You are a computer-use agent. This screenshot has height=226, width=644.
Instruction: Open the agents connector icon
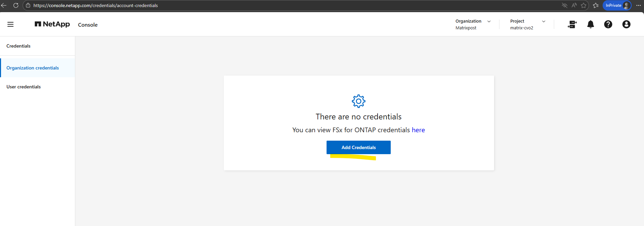(572, 24)
